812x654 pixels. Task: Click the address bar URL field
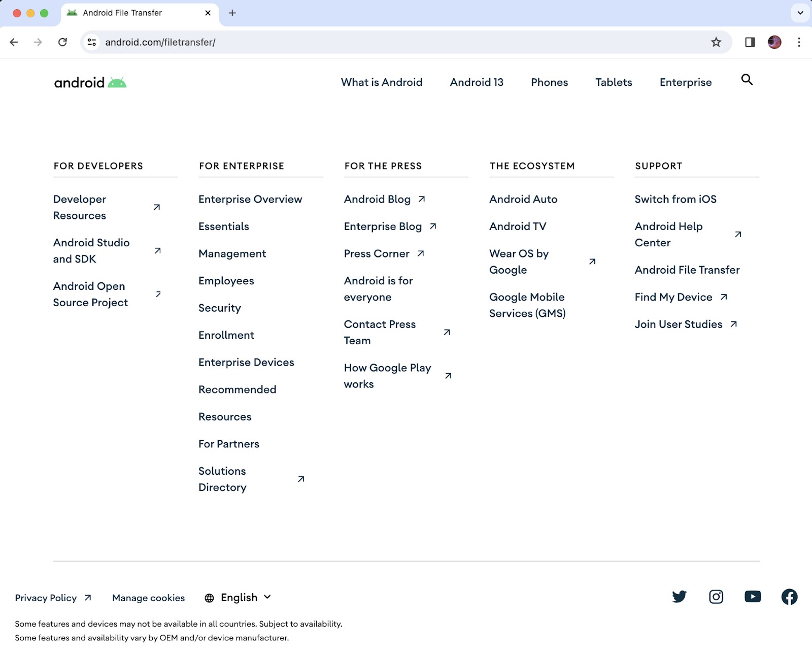point(355,42)
